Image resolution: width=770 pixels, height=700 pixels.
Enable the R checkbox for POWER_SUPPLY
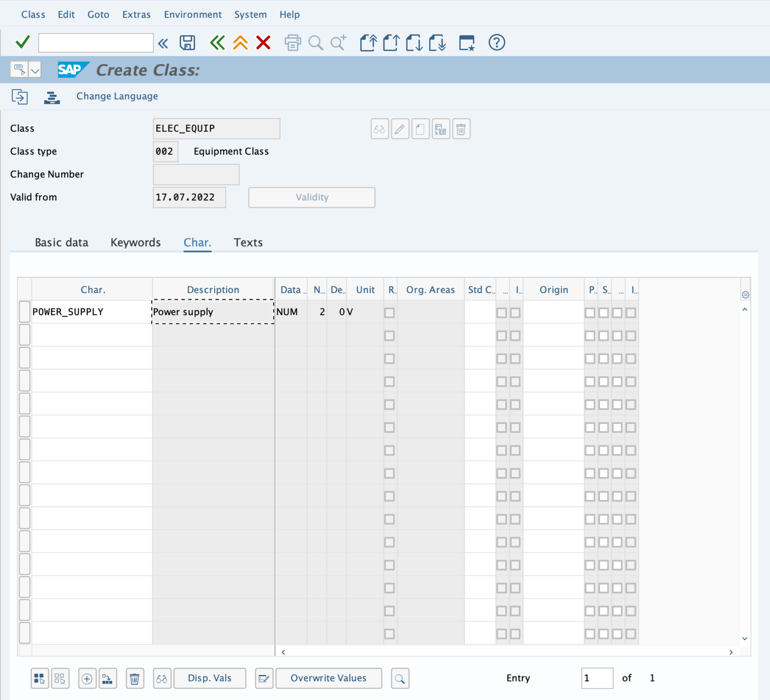pos(390,312)
